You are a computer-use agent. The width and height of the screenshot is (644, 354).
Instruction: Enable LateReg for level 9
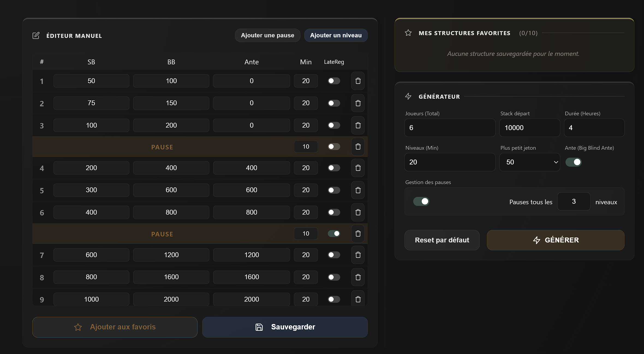click(334, 299)
